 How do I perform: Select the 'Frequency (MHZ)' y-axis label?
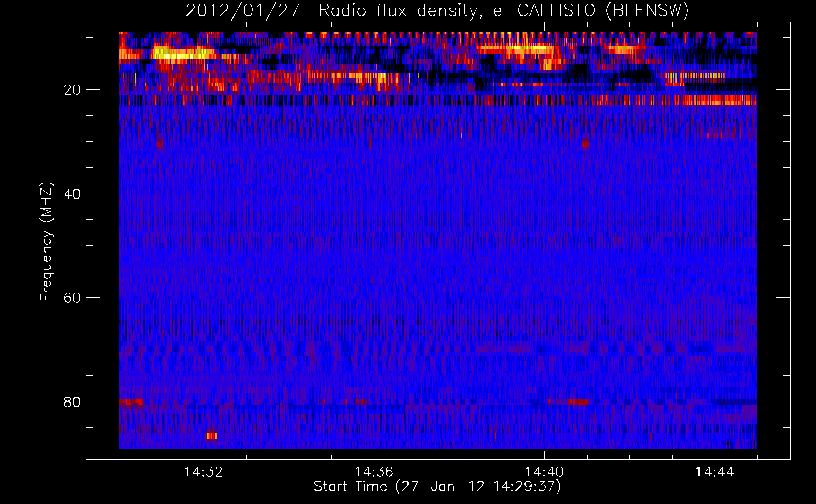[x=46, y=242]
